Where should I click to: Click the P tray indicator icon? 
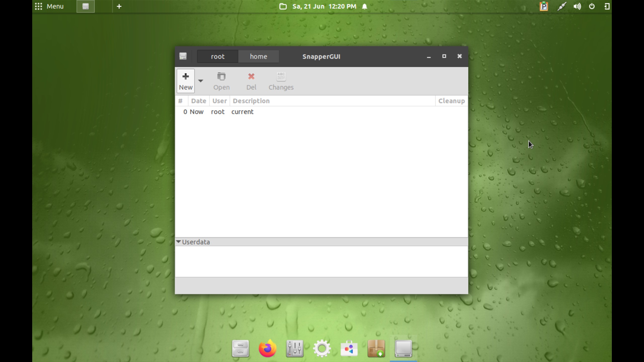[x=544, y=6]
